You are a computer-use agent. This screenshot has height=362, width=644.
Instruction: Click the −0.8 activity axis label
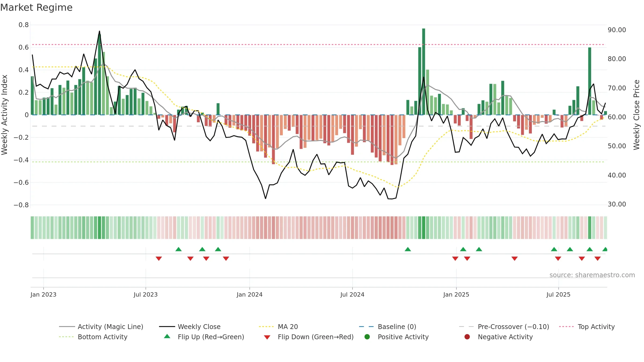[x=21, y=205]
